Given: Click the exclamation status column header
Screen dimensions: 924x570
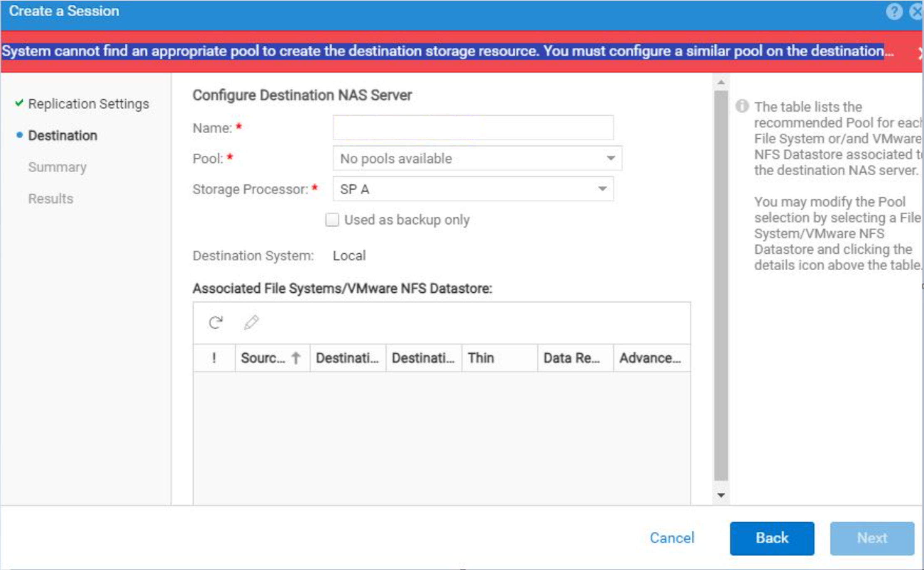Looking at the screenshot, I should click(214, 358).
